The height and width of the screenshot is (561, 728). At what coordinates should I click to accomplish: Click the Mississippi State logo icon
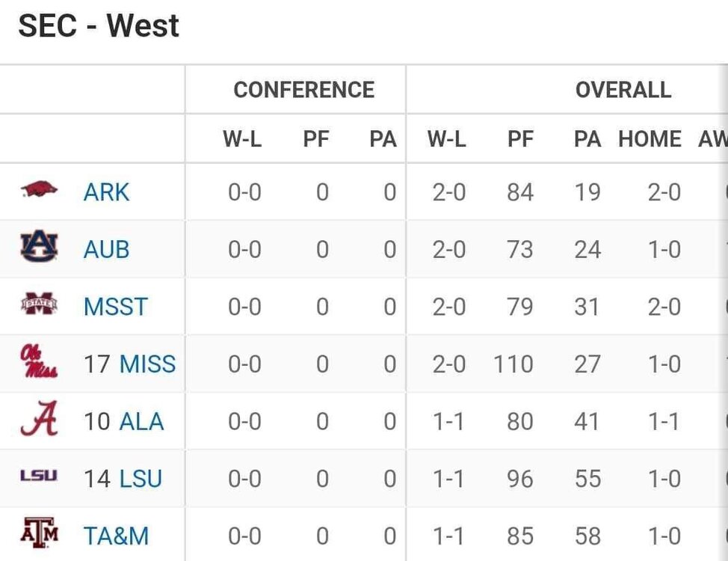[39, 305]
